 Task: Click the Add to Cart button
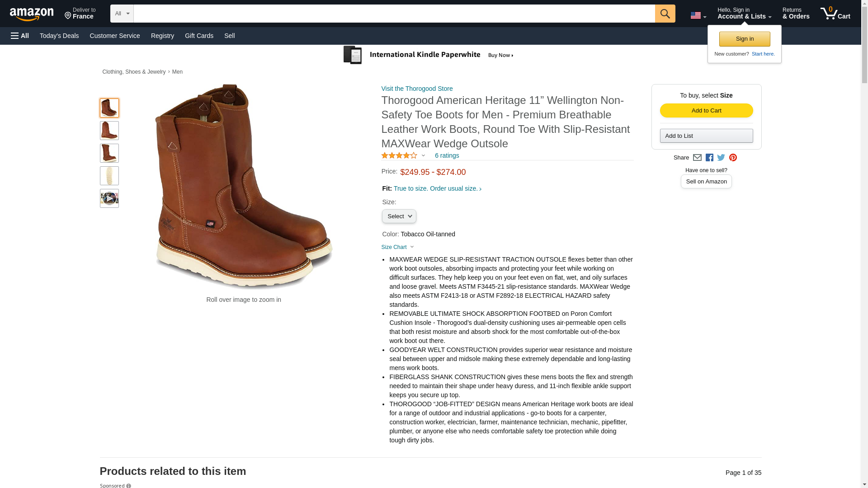[x=706, y=111]
